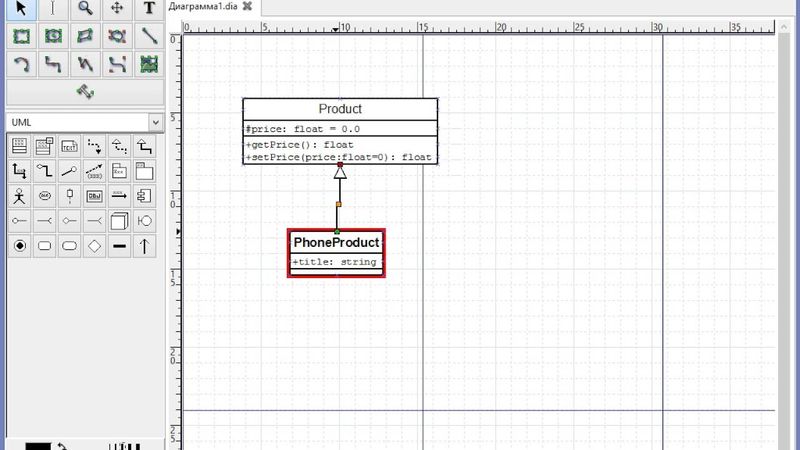Select the Arc tool
This screenshot has width=800, height=450.
click(x=21, y=64)
